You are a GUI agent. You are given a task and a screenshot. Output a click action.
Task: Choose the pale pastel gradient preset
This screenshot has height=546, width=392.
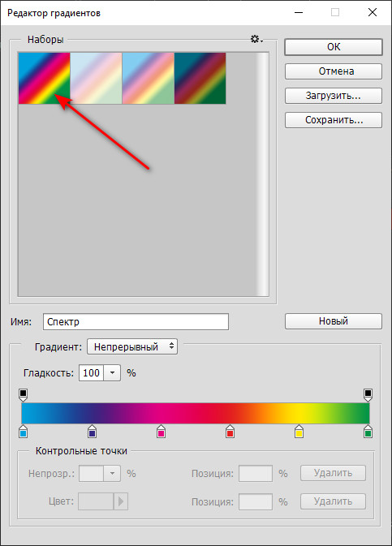click(96, 79)
